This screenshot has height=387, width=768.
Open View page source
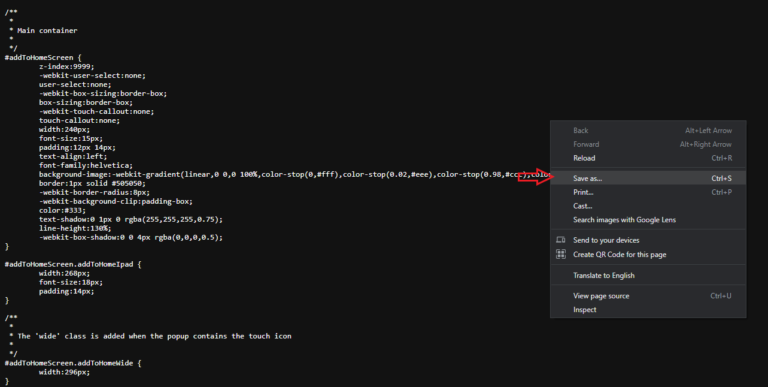[x=648, y=296]
